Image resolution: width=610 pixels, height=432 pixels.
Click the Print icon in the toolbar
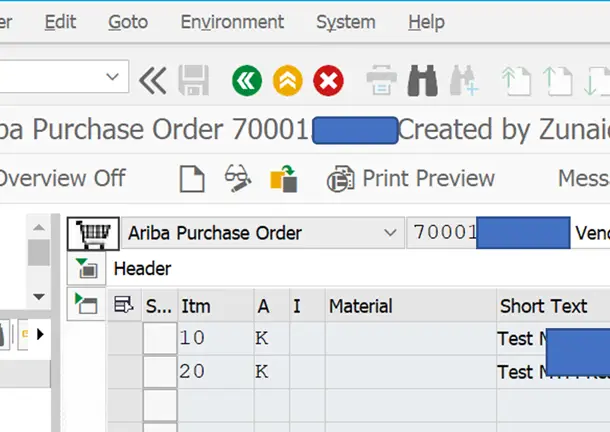[382, 81]
